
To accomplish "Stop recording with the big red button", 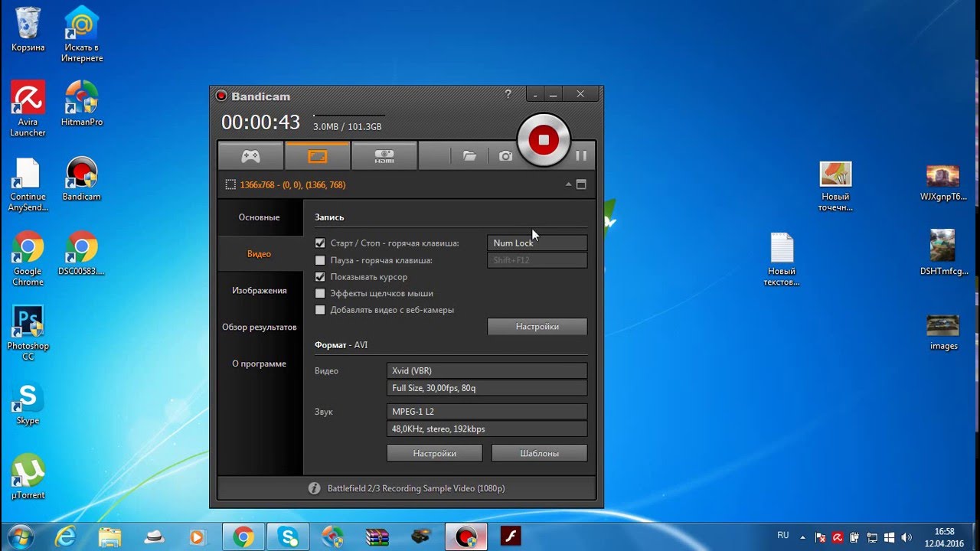I will (544, 139).
